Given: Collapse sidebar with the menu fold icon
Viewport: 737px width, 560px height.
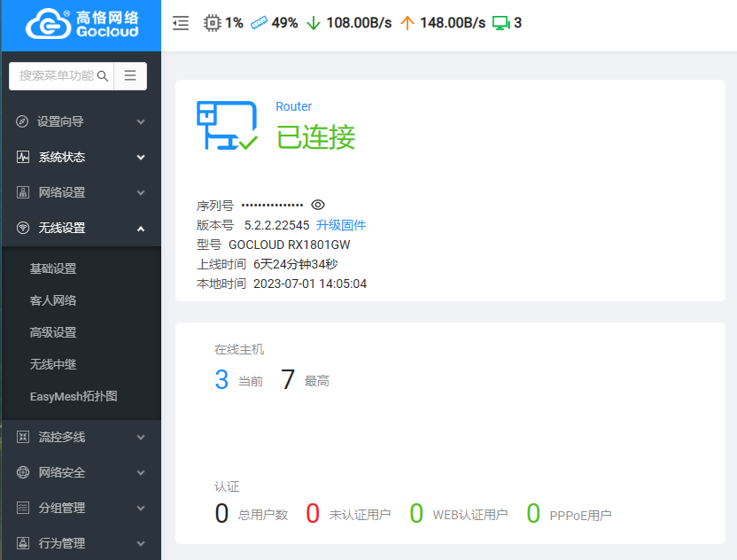Looking at the screenshot, I should tap(181, 23).
